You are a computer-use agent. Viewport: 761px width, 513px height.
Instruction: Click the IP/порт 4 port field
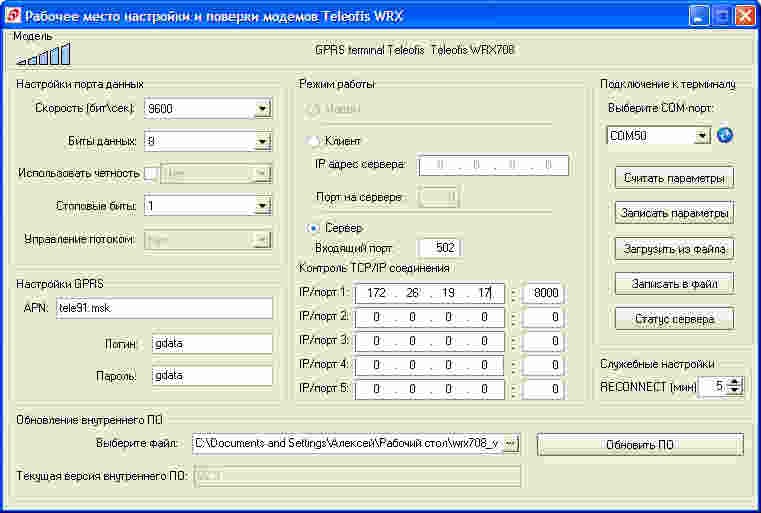click(542, 365)
